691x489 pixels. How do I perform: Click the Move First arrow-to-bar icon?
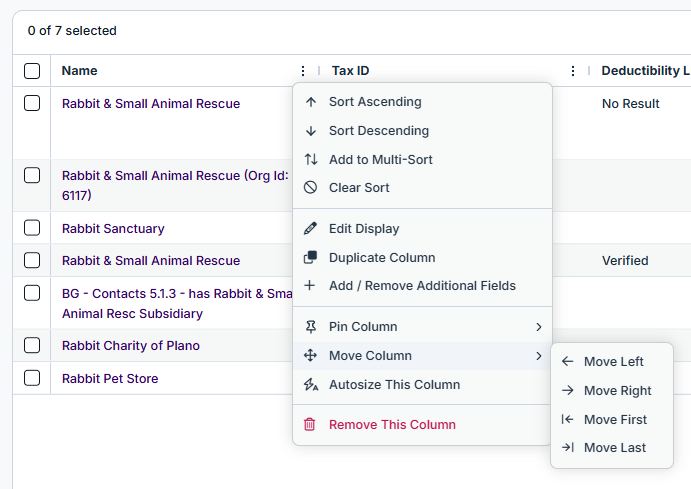[x=568, y=419]
